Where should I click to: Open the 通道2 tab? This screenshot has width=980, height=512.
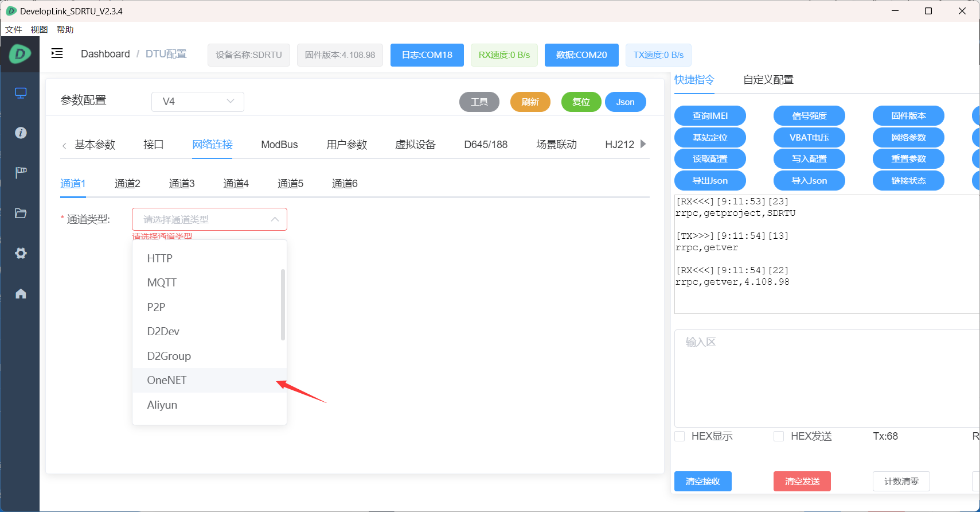coord(127,184)
